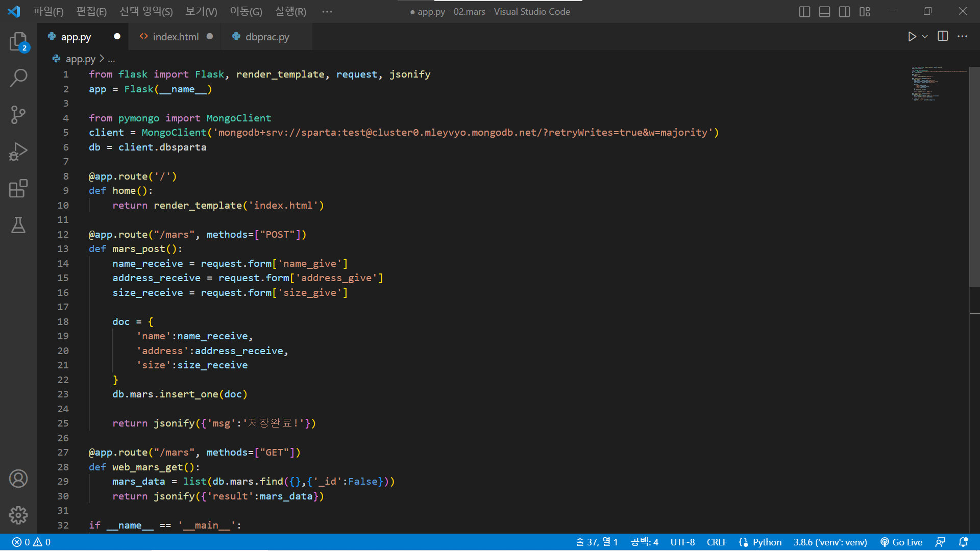
Task: Open the Source Control view
Action: pyautogui.click(x=18, y=115)
